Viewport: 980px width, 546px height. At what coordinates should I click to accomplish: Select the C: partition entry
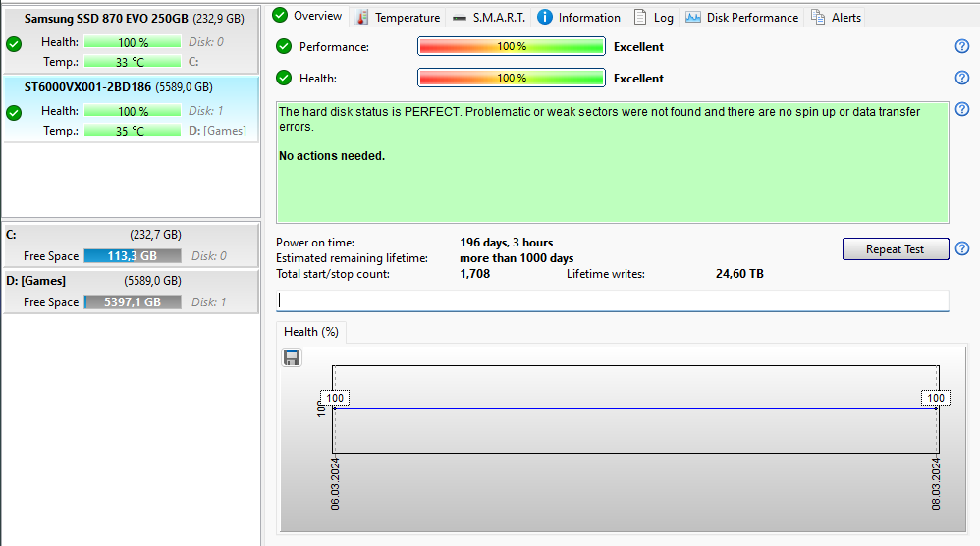click(x=131, y=246)
